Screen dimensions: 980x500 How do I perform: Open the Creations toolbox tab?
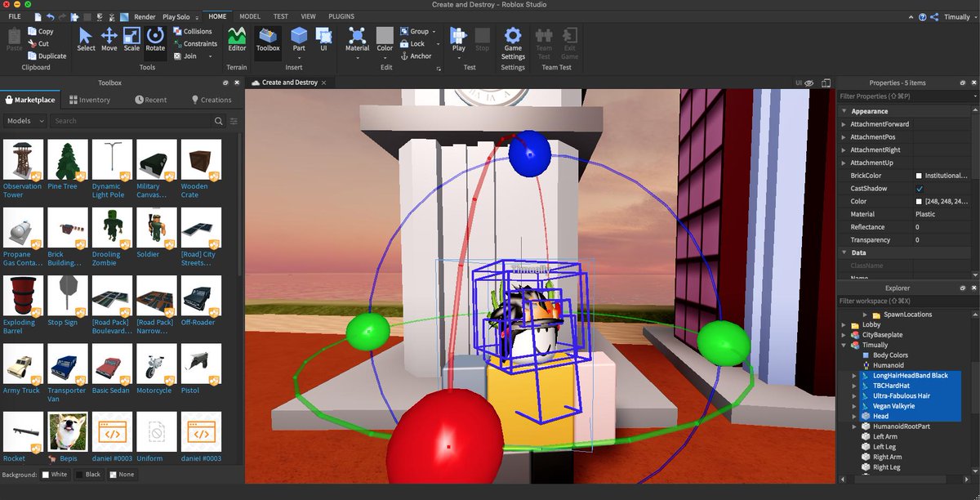pos(212,100)
